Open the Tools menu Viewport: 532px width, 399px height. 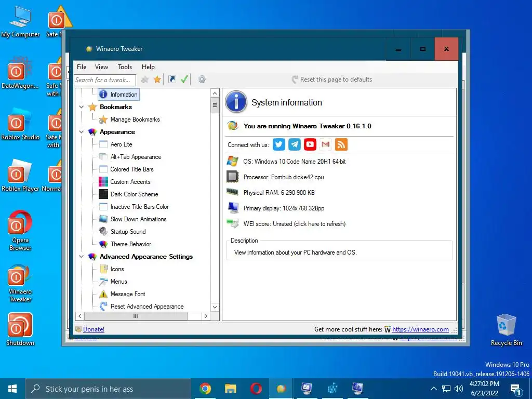point(125,67)
